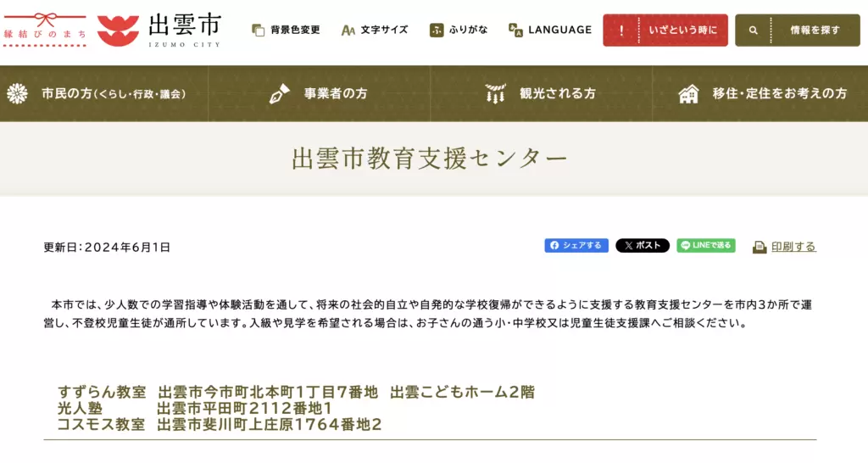Click the shimenawa icon for 観光される方
This screenshot has width=868, height=463.
495,93
